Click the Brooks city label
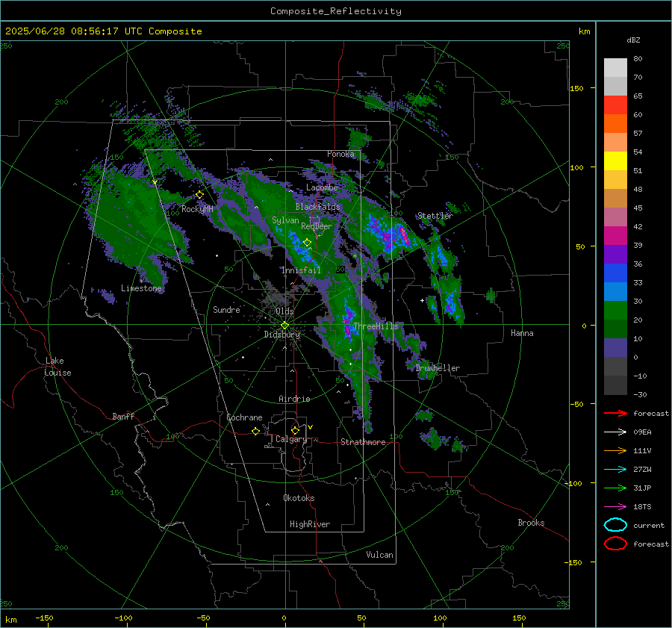 pyautogui.click(x=531, y=523)
